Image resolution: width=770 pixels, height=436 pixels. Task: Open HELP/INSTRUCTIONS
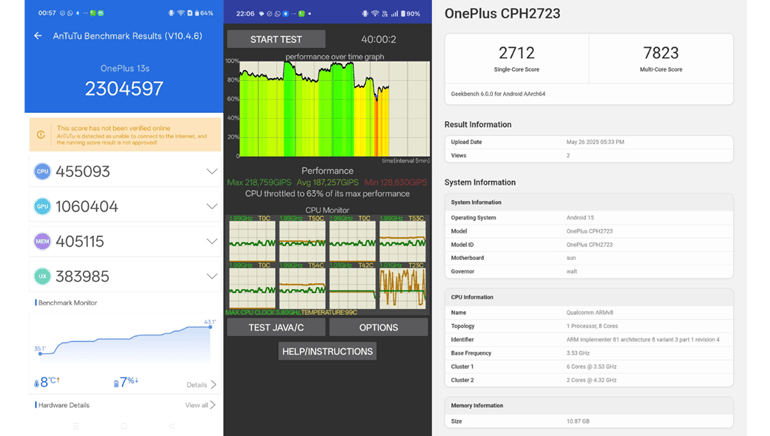pos(328,352)
